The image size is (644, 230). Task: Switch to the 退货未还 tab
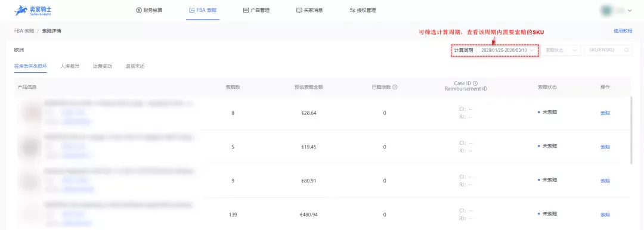tap(135, 66)
